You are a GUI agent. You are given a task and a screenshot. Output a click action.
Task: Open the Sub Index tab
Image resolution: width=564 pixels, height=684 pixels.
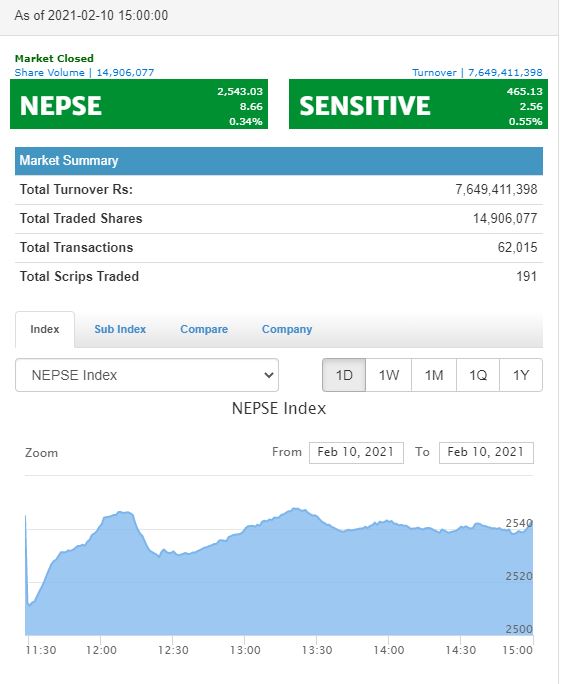point(120,329)
